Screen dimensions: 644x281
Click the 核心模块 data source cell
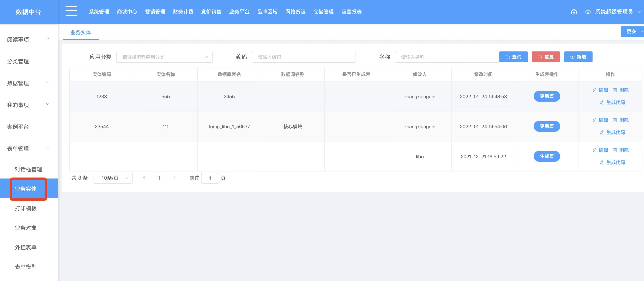(293, 126)
